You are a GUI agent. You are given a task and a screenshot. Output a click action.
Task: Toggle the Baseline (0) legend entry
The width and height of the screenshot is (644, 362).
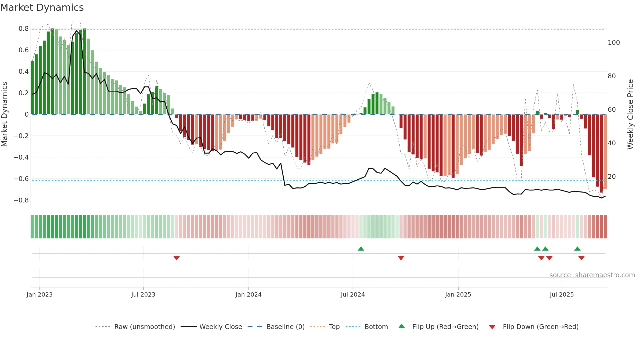276,327
